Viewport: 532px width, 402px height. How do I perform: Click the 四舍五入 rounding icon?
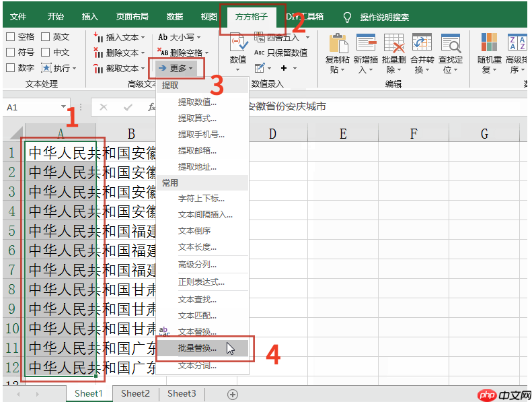pos(260,37)
